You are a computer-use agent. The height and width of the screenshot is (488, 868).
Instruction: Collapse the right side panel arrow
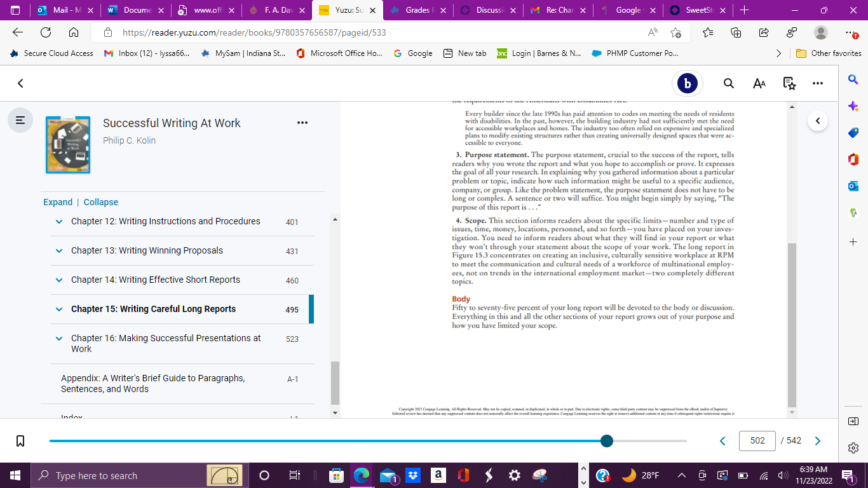pyautogui.click(x=818, y=120)
